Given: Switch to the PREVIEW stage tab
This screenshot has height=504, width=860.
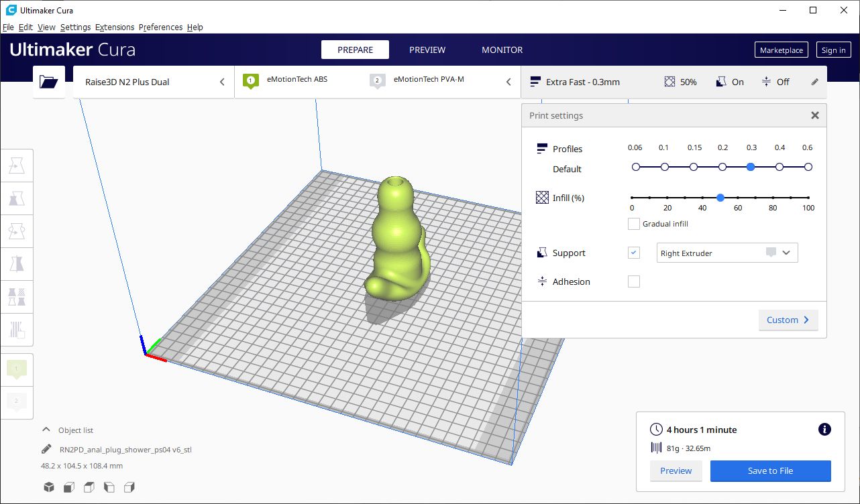Looking at the screenshot, I should click(x=427, y=50).
